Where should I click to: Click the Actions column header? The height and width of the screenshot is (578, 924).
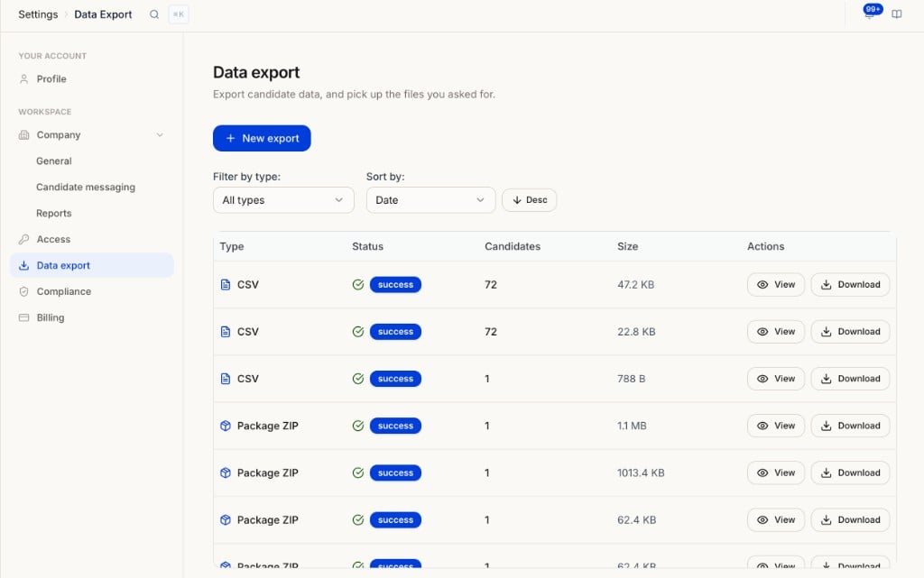click(765, 247)
